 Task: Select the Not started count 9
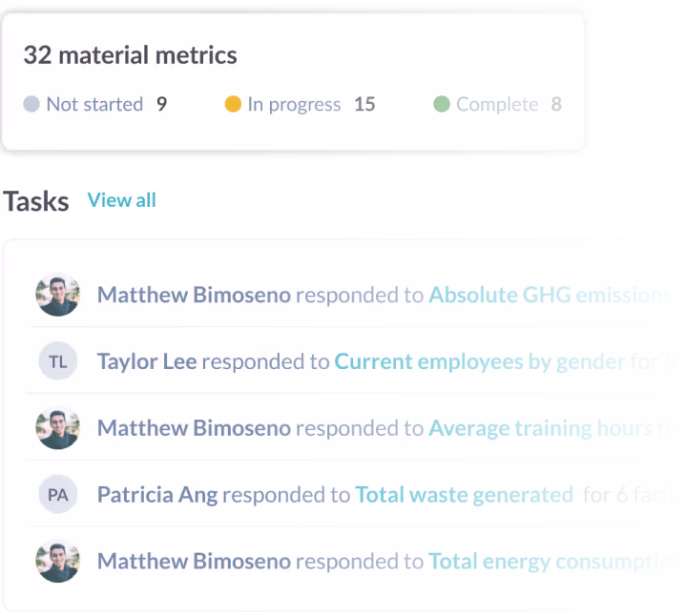point(161,104)
